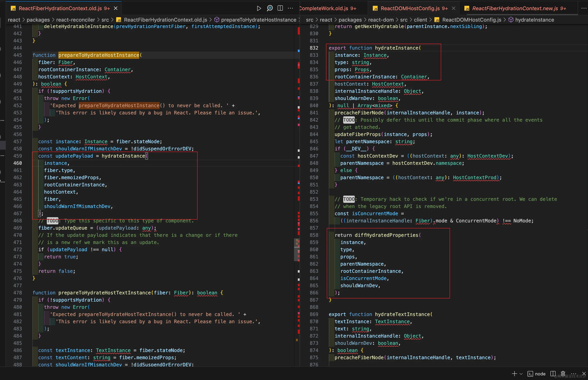Click react-reconciler in left breadcrumb
This screenshot has height=380, width=588.
click(x=76, y=20)
